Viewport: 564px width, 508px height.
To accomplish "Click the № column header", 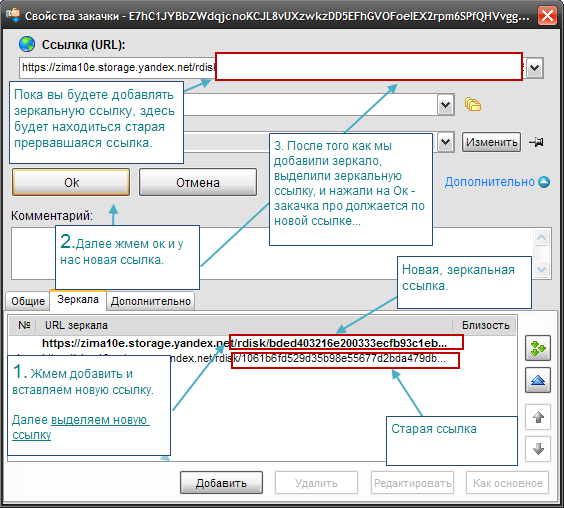I will (x=24, y=325).
